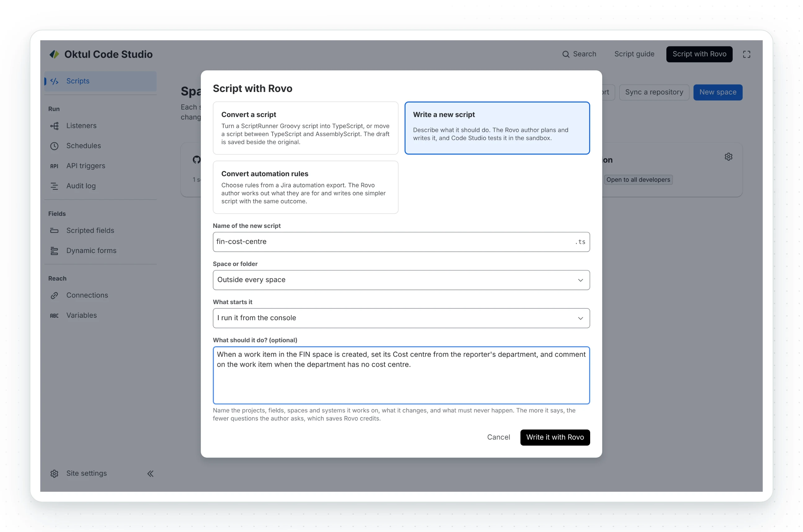
Task: Select the Convert a script option card
Action: (305, 128)
